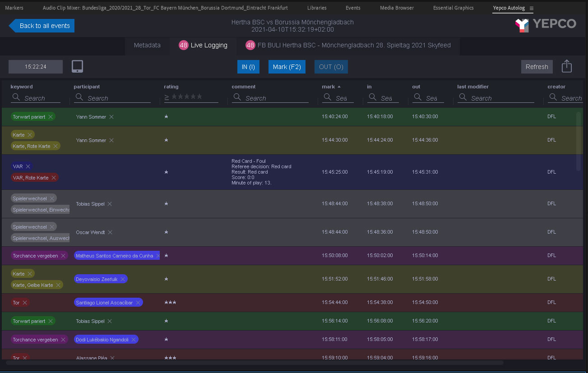Image resolution: width=588 pixels, height=373 pixels.
Task: Click the vertical scrollbar of the log table
Action: [579, 141]
